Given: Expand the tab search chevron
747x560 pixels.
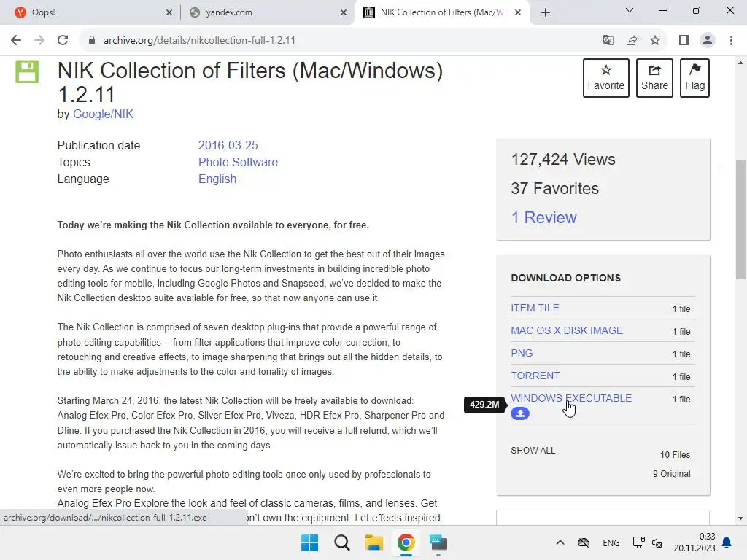Looking at the screenshot, I should [630, 10].
